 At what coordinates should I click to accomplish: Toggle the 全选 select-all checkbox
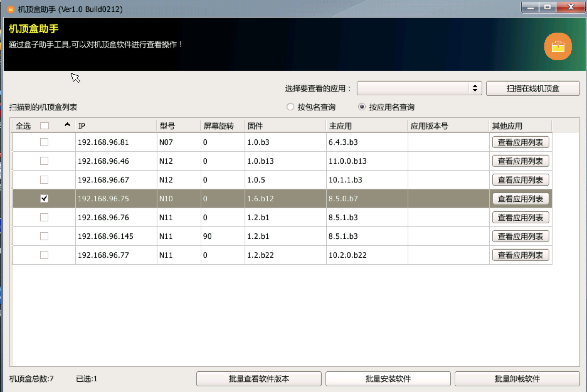45,126
